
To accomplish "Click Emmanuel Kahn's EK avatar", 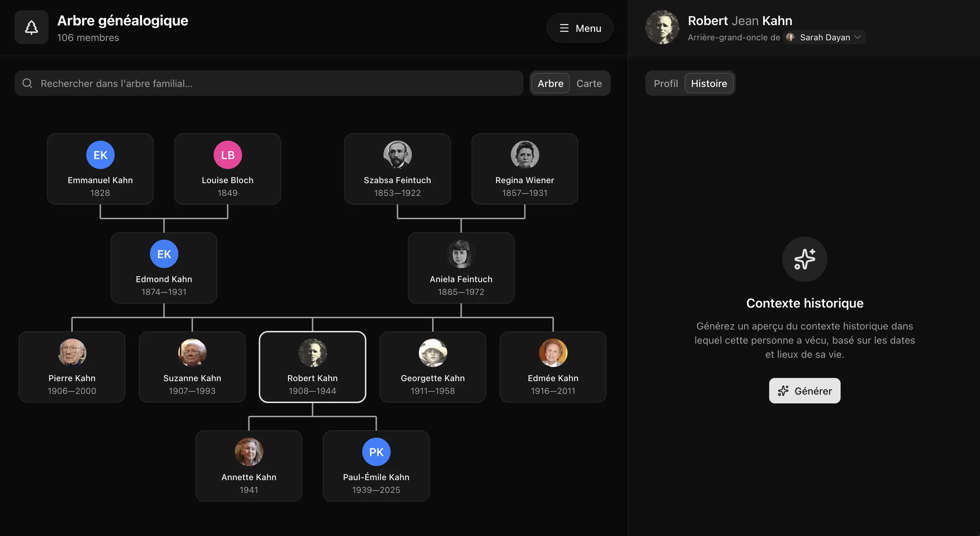I will [x=100, y=155].
